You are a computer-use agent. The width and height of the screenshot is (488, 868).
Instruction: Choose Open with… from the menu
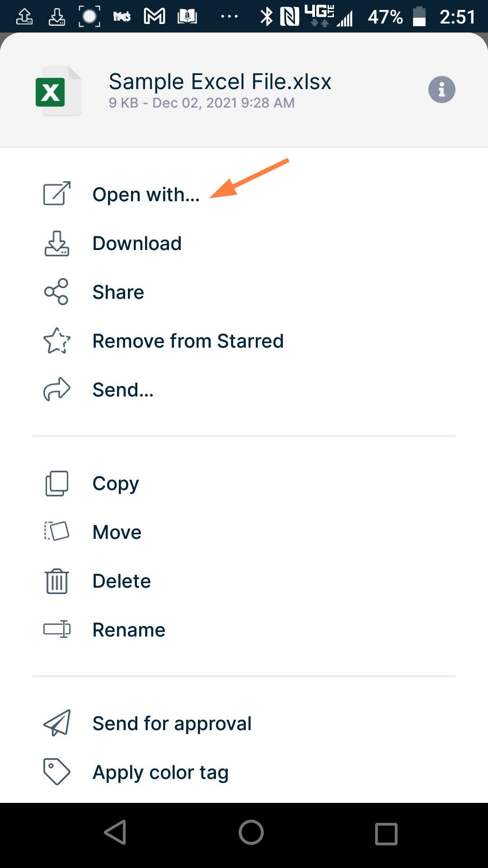click(x=145, y=194)
